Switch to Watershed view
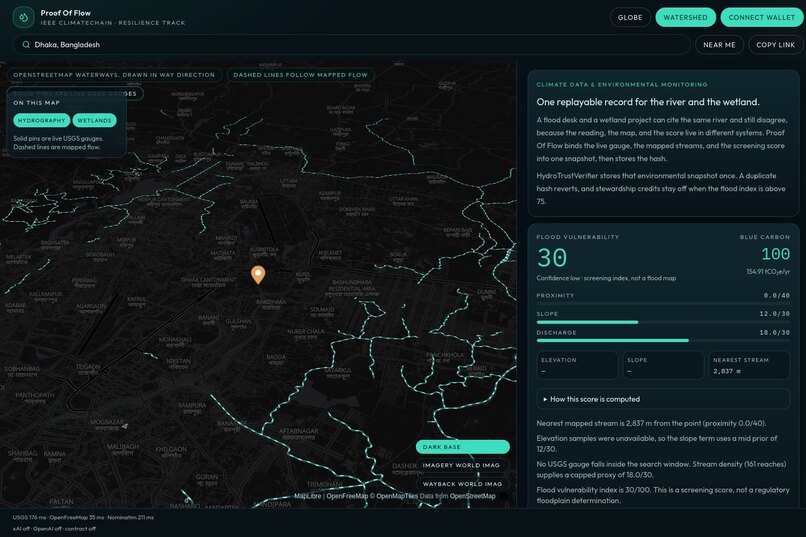Viewport: 806px width, 537px height. (x=685, y=17)
